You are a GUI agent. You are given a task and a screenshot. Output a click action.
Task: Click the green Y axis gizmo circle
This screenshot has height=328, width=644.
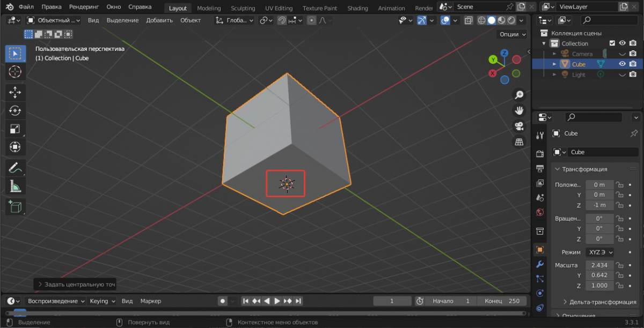click(x=494, y=60)
